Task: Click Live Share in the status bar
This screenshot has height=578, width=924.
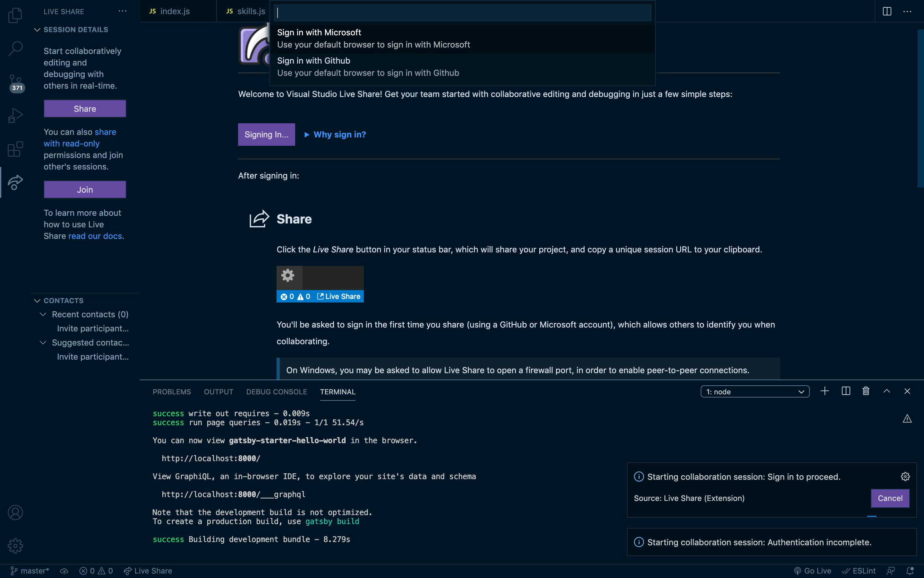Action: pyautogui.click(x=148, y=571)
